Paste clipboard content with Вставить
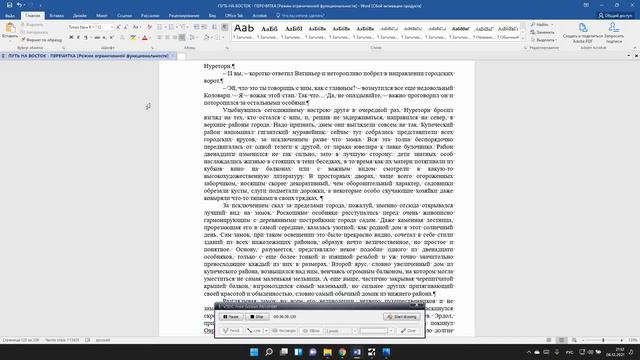The height and width of the screenshot is (360, 640). [x=10, y=31]
